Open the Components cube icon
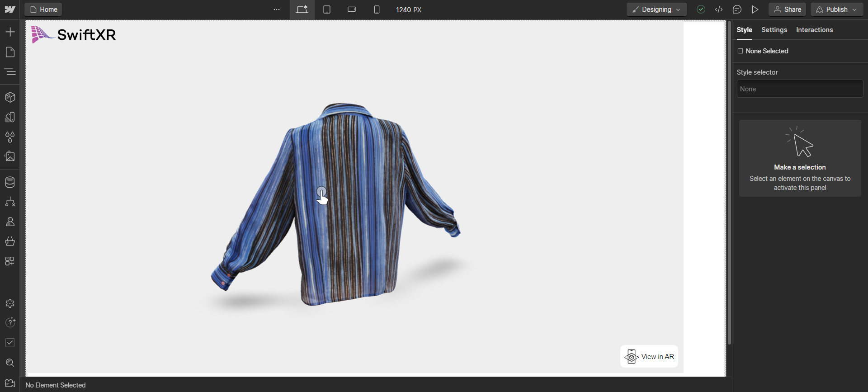This screenshot has height=392, width=868. [x=10, y=97]
